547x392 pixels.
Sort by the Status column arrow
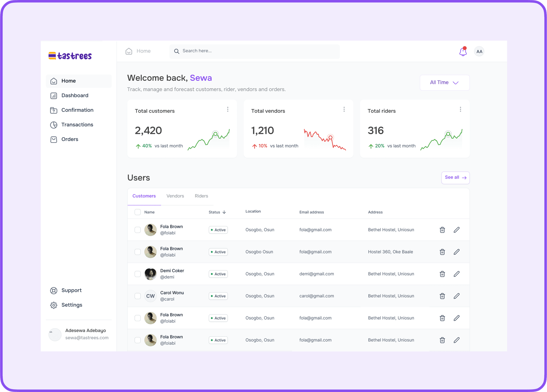[x=224, y=212]
